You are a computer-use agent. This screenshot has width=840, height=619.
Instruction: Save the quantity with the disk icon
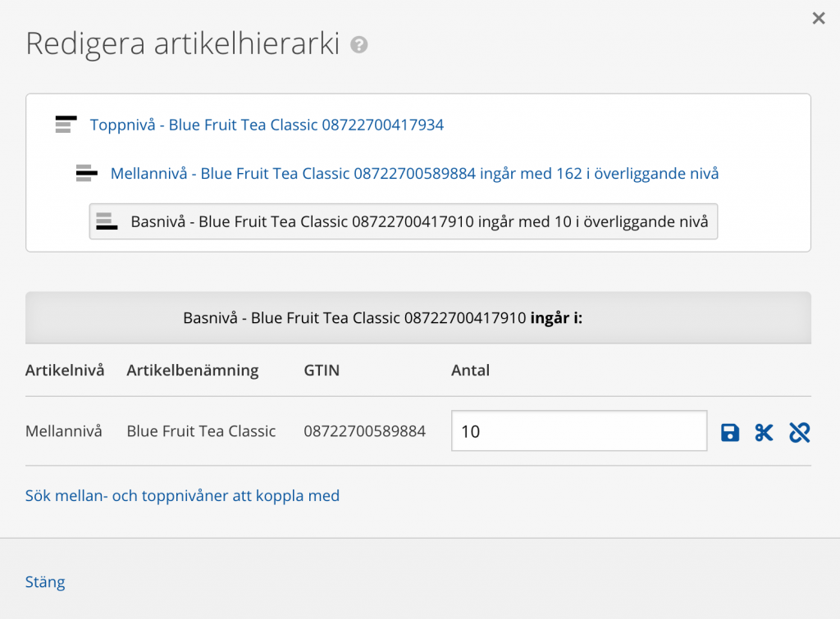tap(729, 432)
